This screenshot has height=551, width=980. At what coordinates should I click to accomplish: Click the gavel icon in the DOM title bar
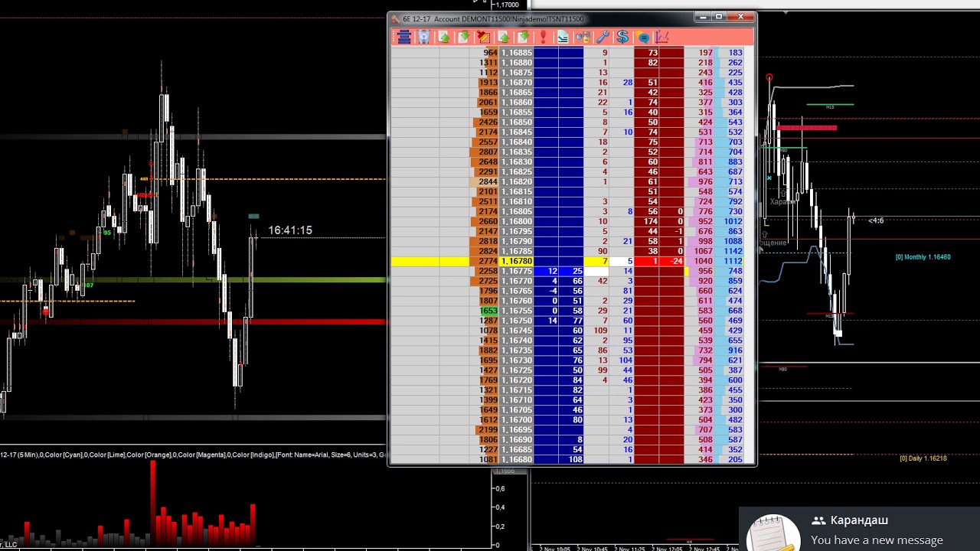click(395, 18)
